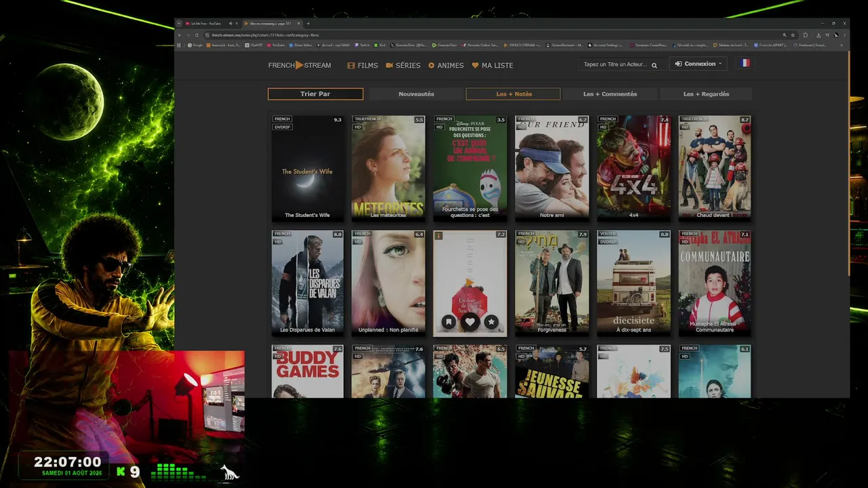The height and width of the screenshot is (488, 868).
Task: Switch to the Set Me Free YouTube tab
Action: [x=208, y=24]
